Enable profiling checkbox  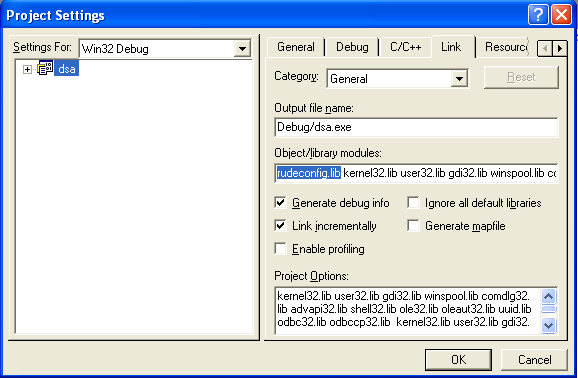(x=281, y=249)
